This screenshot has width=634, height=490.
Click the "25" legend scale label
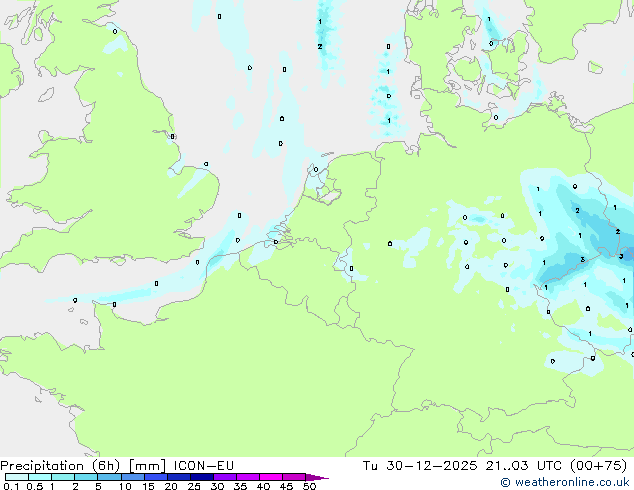pos(194,486)
